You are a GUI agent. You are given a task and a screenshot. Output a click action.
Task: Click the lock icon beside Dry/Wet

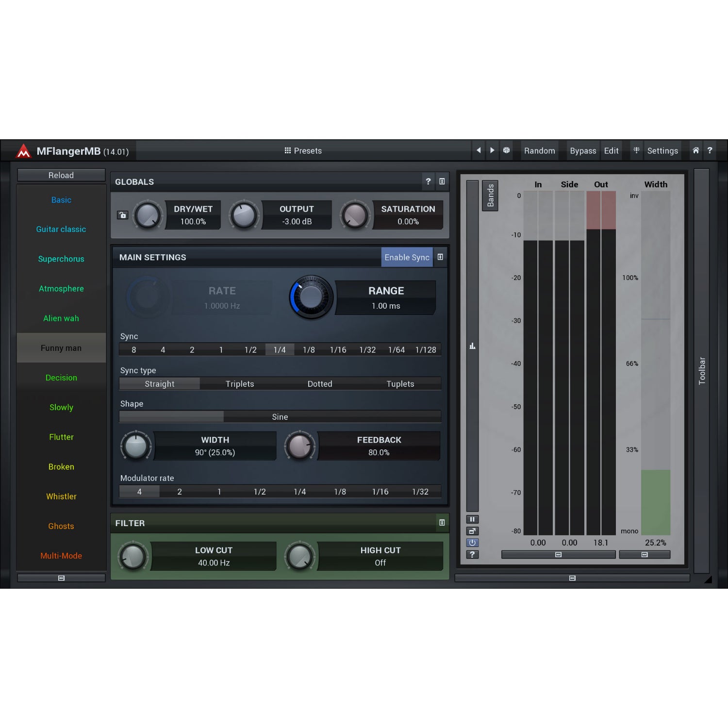click(123, 215)
